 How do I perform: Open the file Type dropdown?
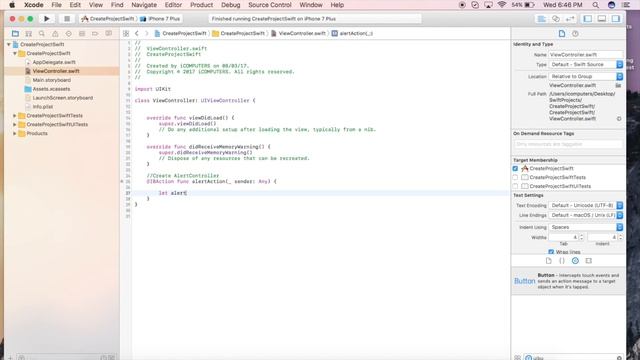[x=586, y=64]
